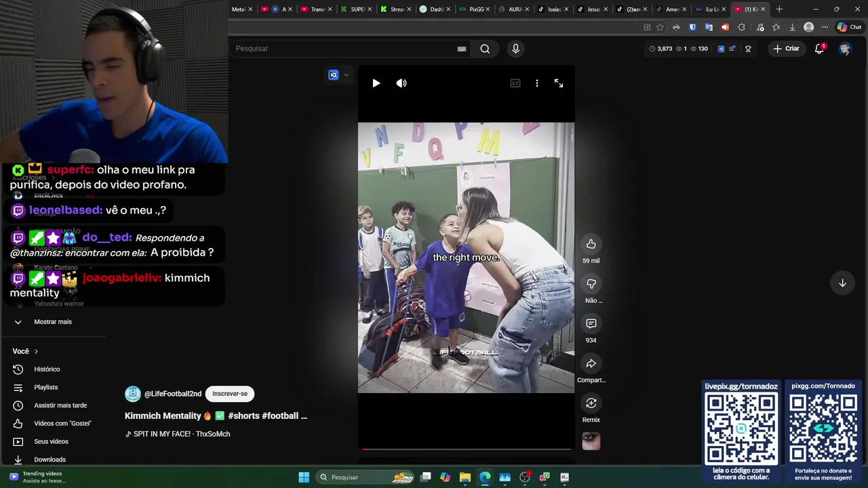This screenshot has width=868, height=488.
Task: Enter fullscreen on the Shorts player
Action: (559, 83)
